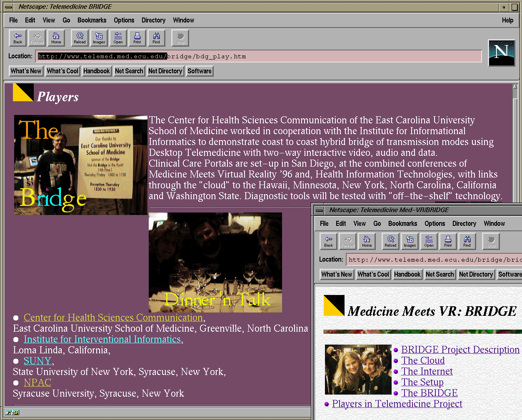Print the page in Med-VR/BRIDGE window
Viewport: 522px width, 420px height.
click(x=448, y=241)
